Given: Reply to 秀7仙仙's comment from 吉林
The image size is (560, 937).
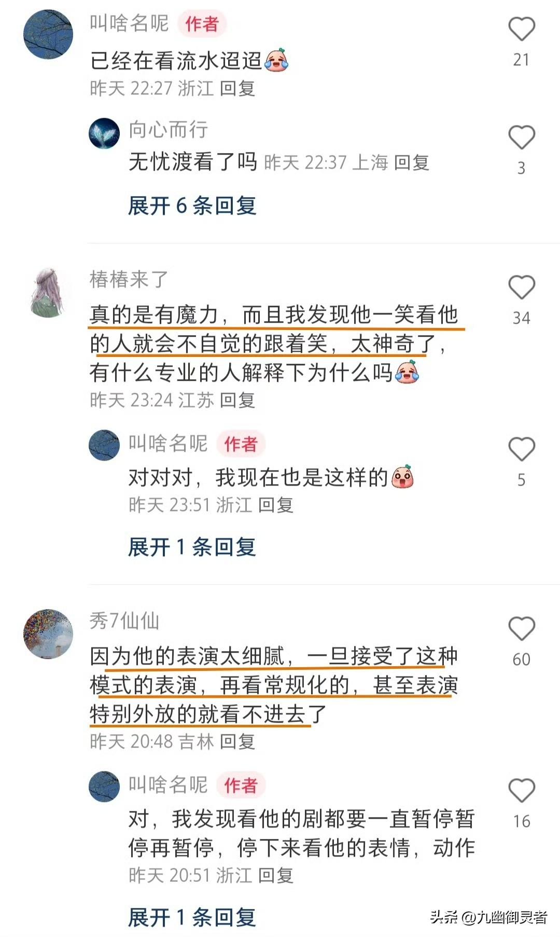Looking at the screenshot, I should [x=237, y=741].
